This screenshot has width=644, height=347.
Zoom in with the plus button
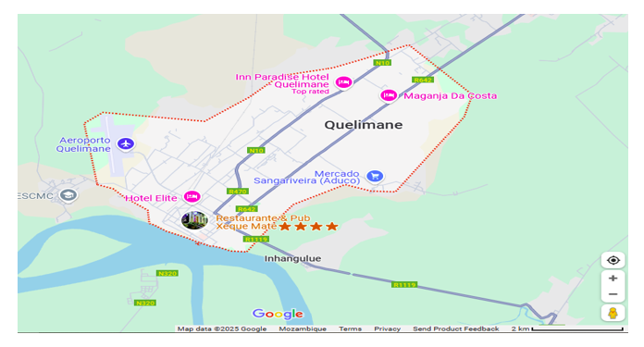coord(613,278)
